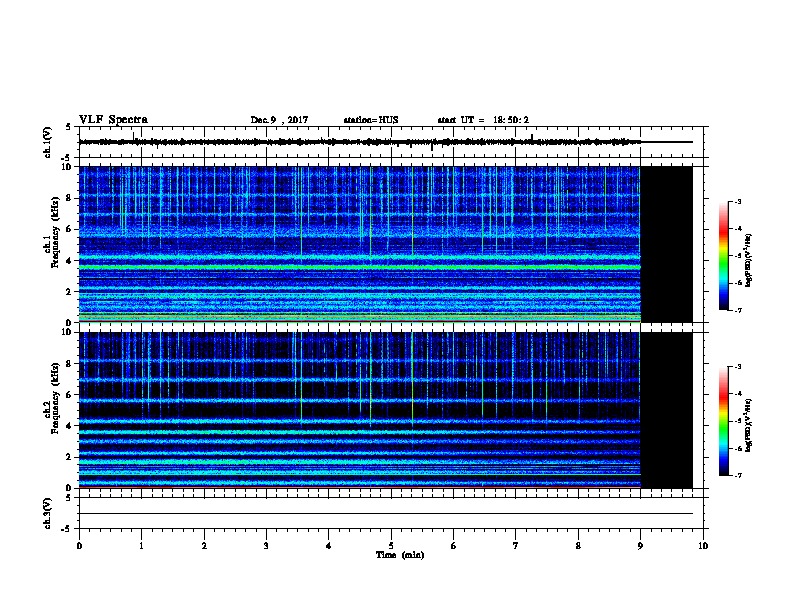Click the black no-data block in ch.2 spectrogram

(x=667, y=410)
